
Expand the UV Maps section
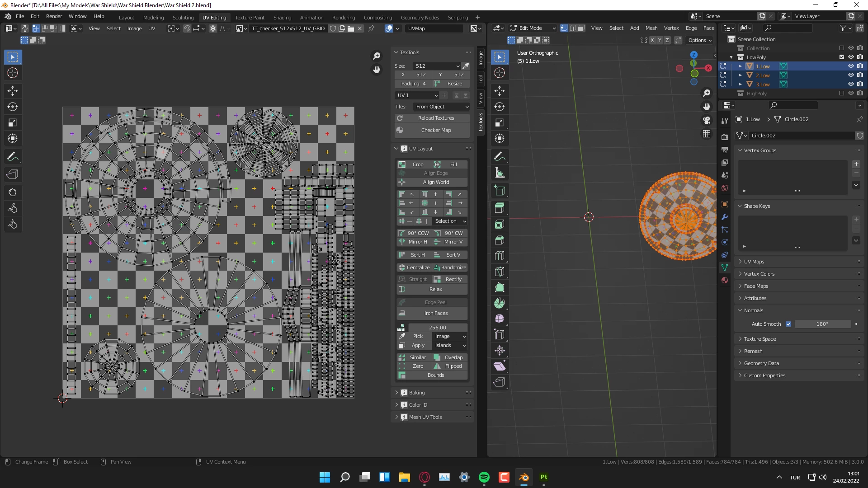pyautogui.click(x=754, y=262)
